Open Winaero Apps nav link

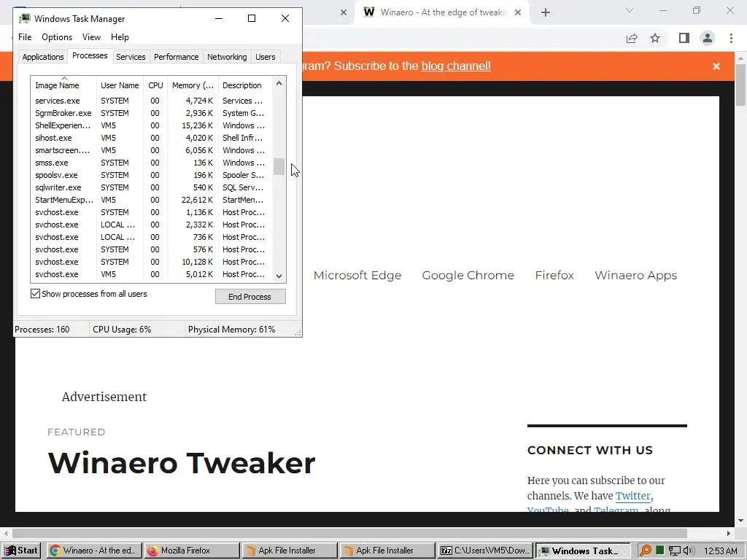point(636,276)
